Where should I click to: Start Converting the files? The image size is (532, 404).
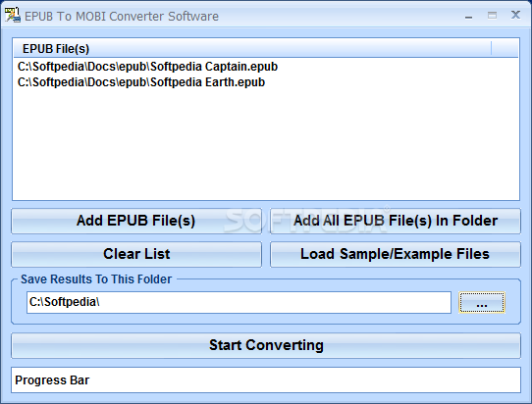click(266, 346)
